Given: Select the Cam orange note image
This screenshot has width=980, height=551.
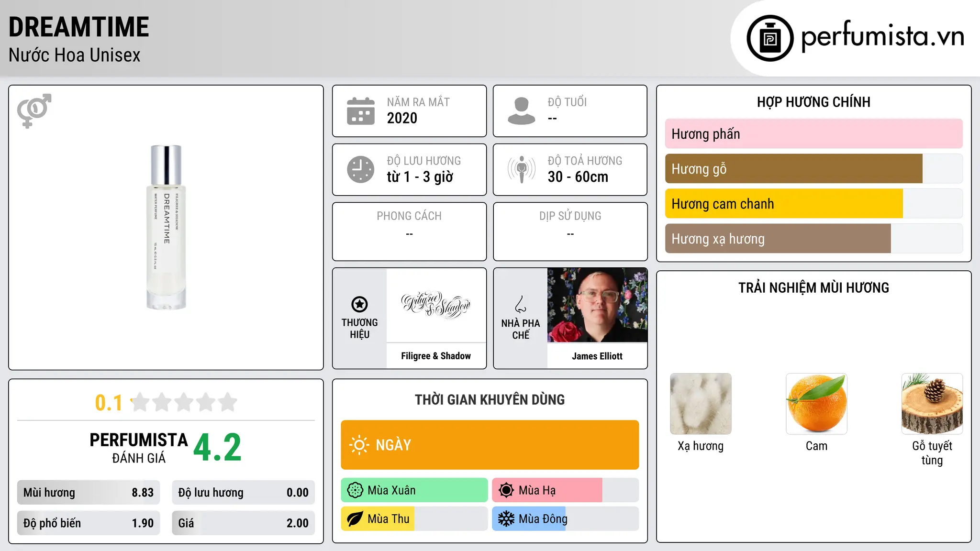Looking at the screenshot, I should click(x=816, y=404).
